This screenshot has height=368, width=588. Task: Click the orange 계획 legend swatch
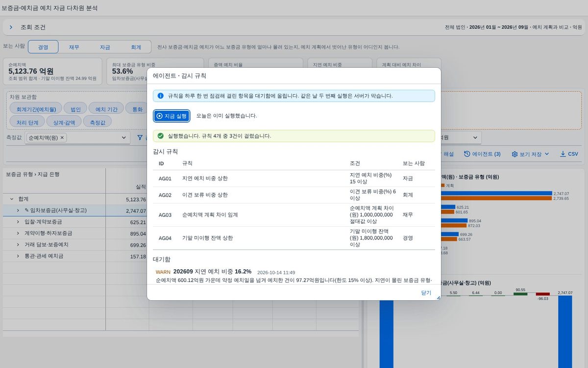[442, 185]
